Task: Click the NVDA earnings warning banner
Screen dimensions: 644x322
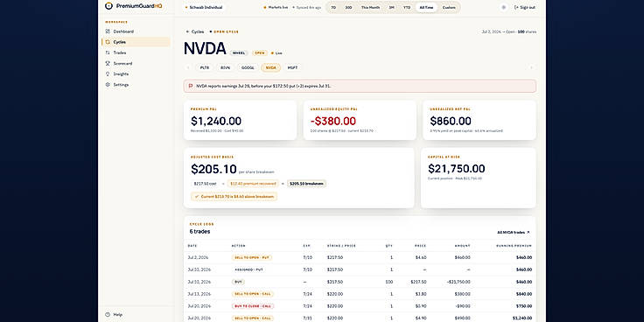Action: 360,87
